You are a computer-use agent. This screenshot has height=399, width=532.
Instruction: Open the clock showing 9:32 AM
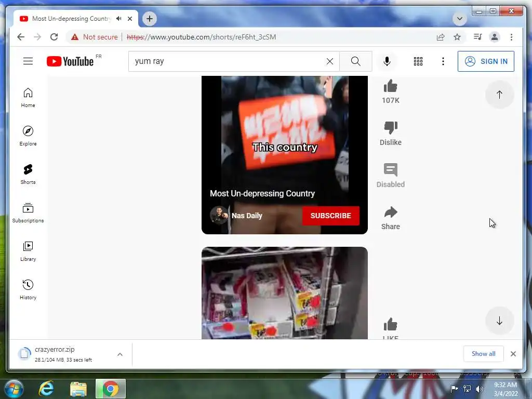tap(506, 389)
